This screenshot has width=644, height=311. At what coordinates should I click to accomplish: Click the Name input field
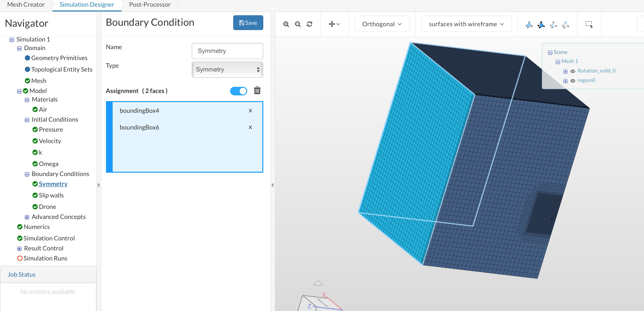(227, 51)
